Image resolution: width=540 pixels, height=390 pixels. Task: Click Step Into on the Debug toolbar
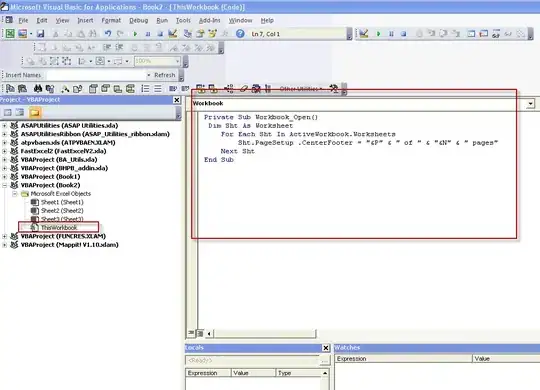pos(431,33)
